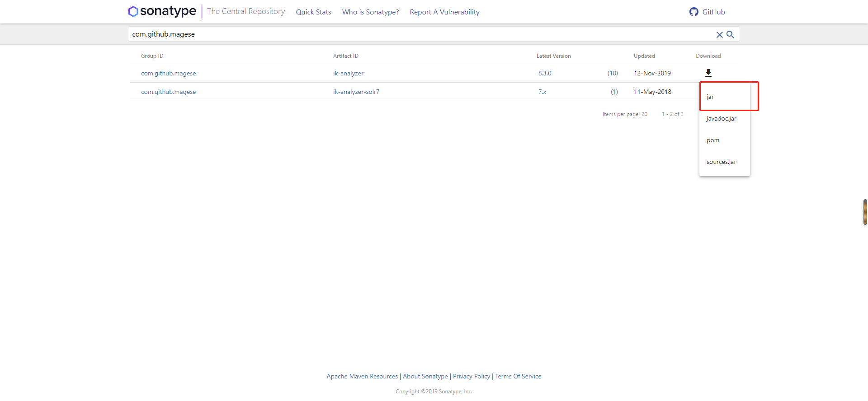Show all (1) versions of ik-analyzer-solr7
The width and height of the screenshot is (868, 401).
point(614,92)
